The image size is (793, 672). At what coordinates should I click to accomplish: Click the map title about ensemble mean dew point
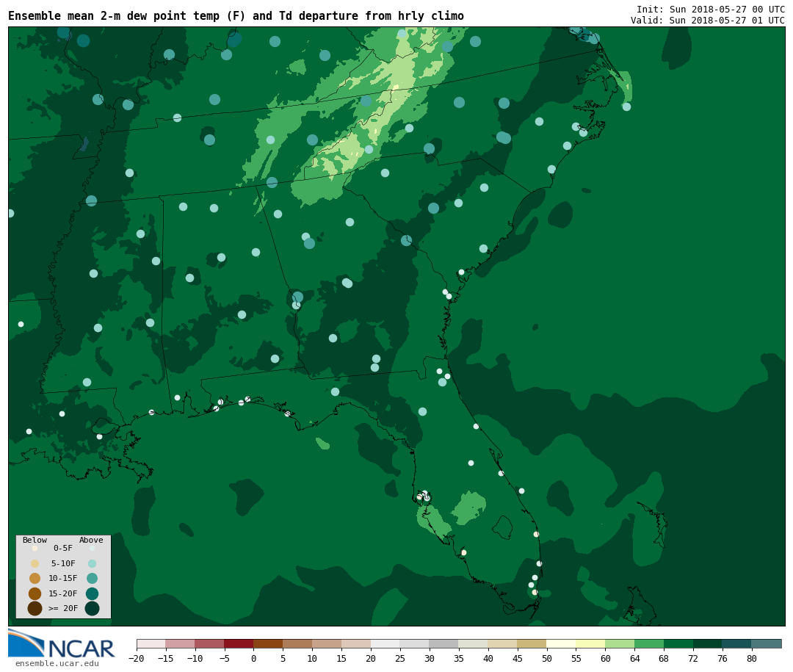(x=236, y=16)
